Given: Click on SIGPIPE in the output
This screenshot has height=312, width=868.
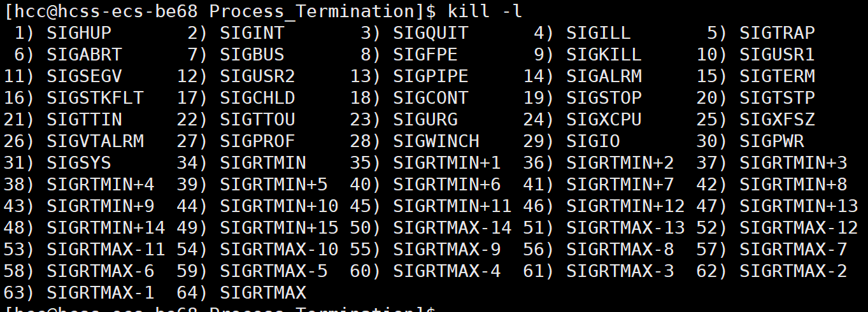Looking at the screenshot, I should tap(430, 76).
